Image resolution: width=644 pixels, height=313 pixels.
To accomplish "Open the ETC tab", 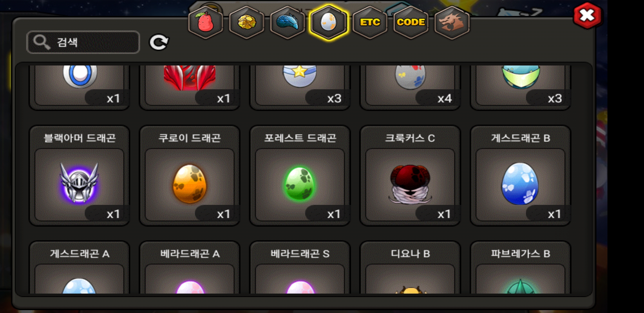I will 370,22.
